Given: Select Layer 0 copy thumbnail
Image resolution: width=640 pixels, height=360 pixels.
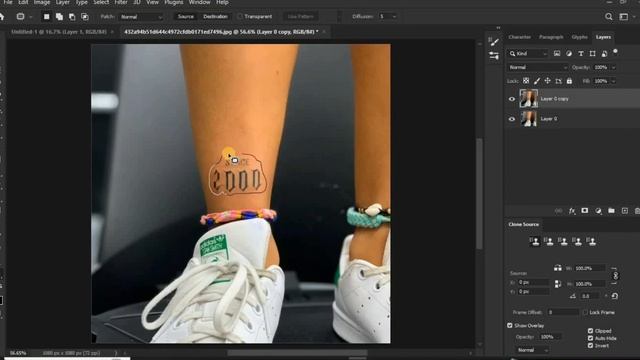Looking at the screenshot, I should coord(529,99).
